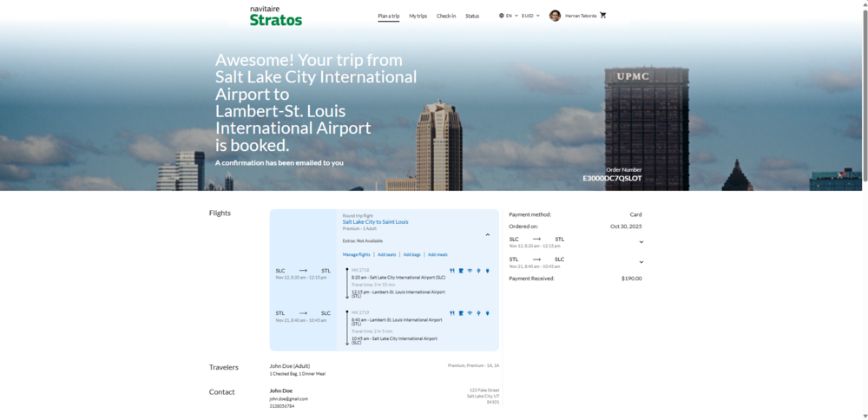The image size is (868, 420).
Task: Go to My trips tab
Action: (418, 16)
